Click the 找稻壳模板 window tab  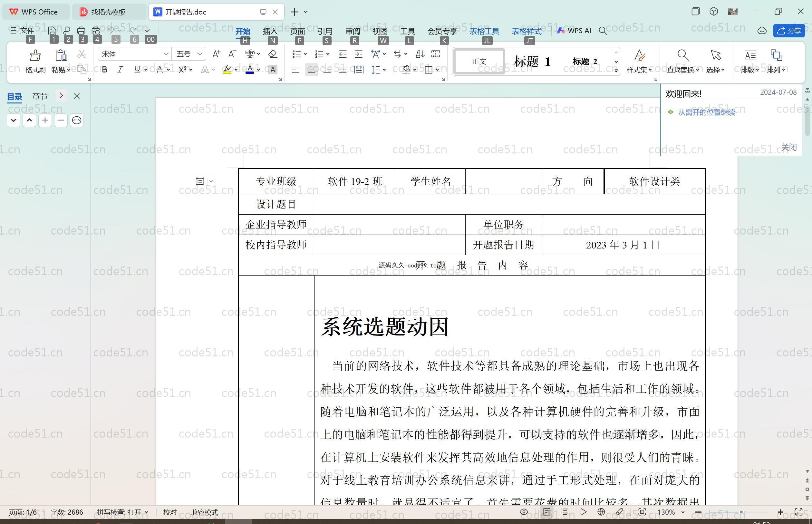tap(109, 12)
